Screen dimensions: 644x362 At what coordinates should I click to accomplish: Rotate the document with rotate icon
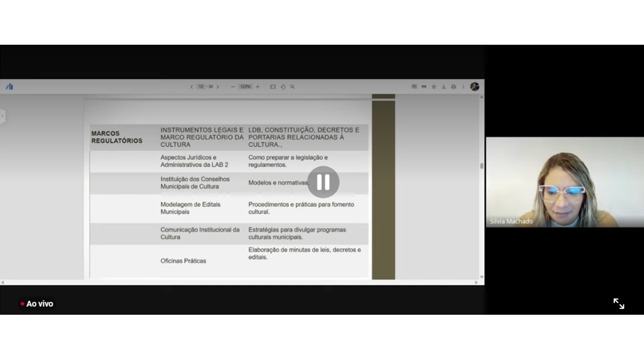click(283, 87)
